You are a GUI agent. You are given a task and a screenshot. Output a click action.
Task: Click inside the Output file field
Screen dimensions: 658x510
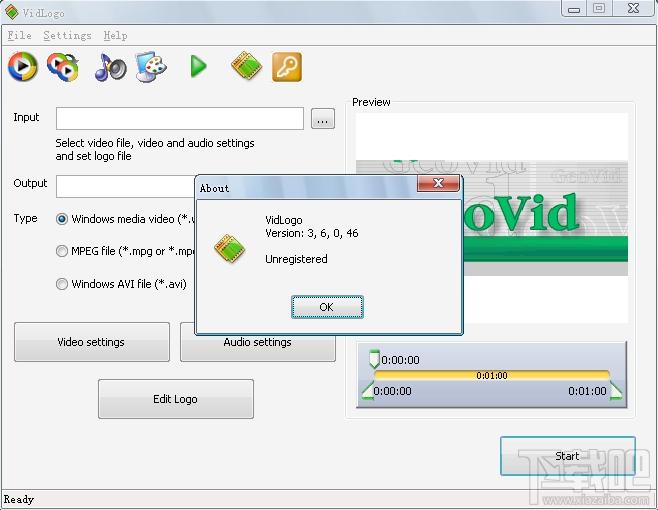point(125,186)
